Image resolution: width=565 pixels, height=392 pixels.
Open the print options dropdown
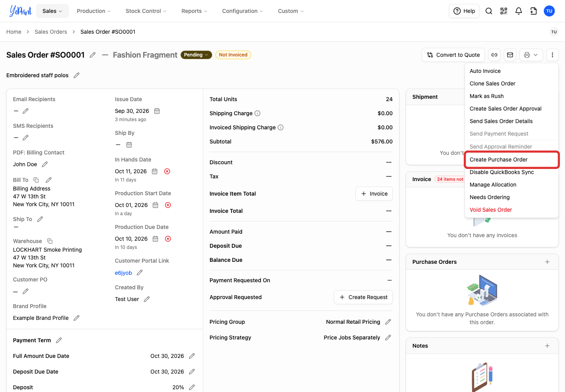(531, 55)
